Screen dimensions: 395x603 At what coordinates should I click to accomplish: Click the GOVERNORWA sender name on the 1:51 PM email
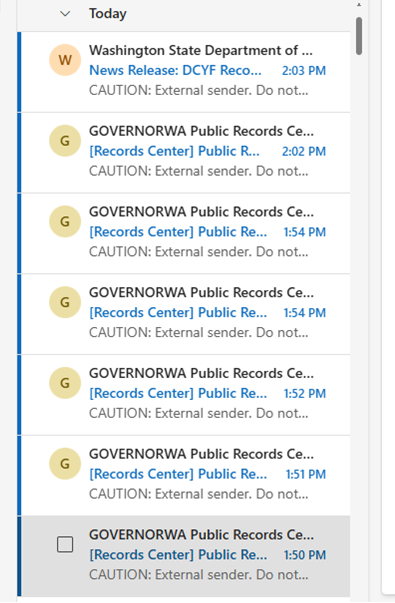[x=202, y=454]
